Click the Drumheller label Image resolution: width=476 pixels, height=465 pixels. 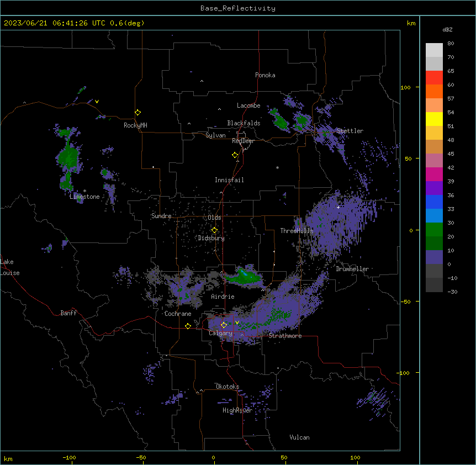pos(352,269)
